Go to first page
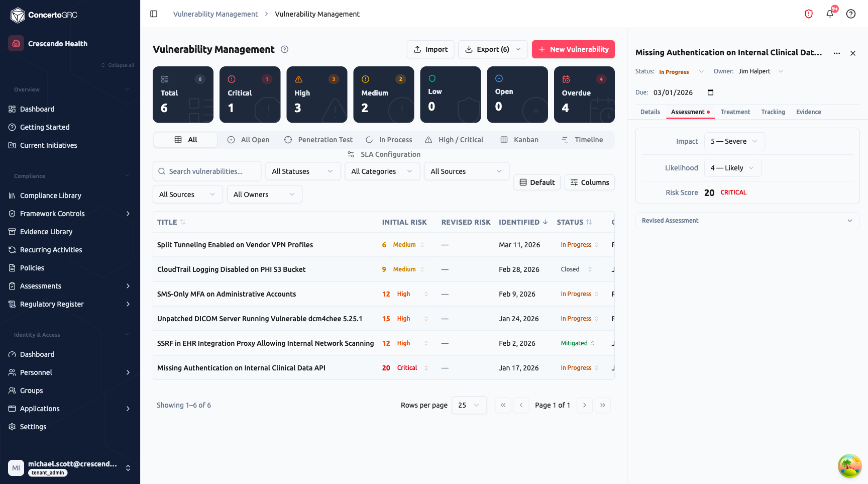 click(503, 405)
